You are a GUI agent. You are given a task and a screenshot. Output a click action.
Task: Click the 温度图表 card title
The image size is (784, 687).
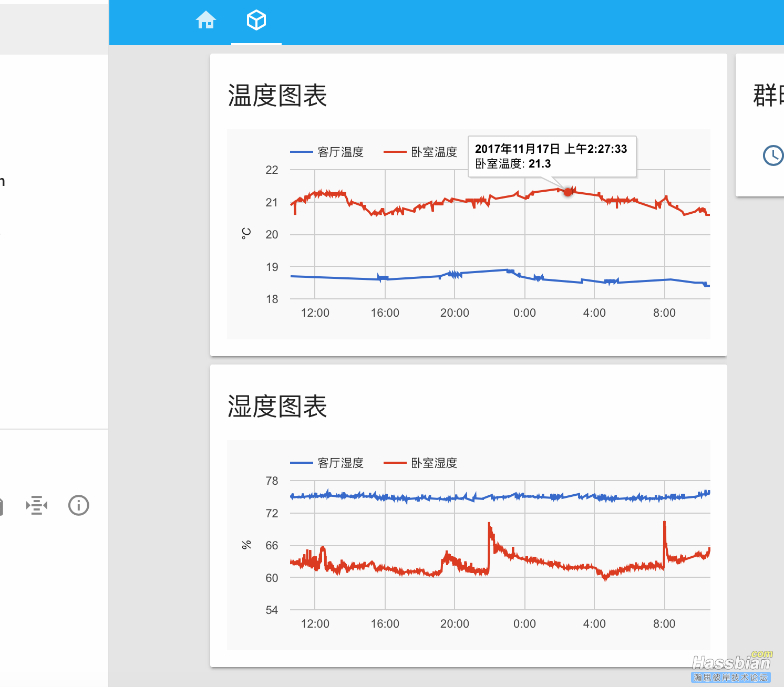coord(277,96)
